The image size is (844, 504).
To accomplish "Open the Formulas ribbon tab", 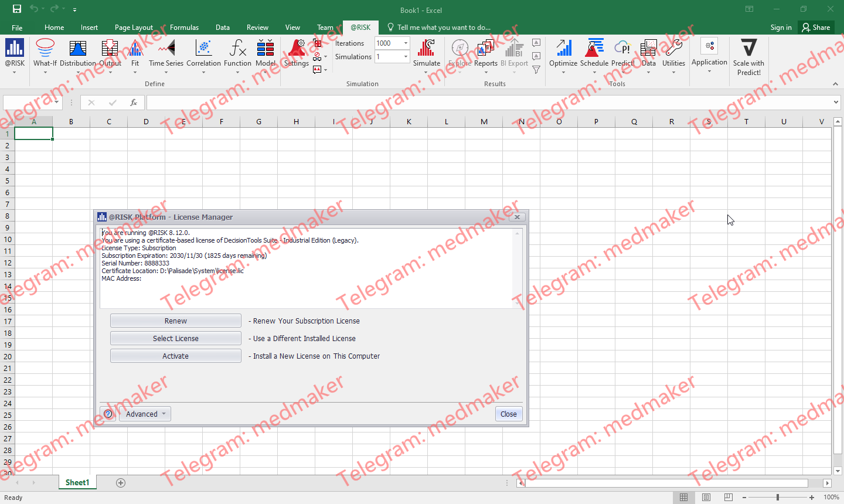I will coord(184,27).
